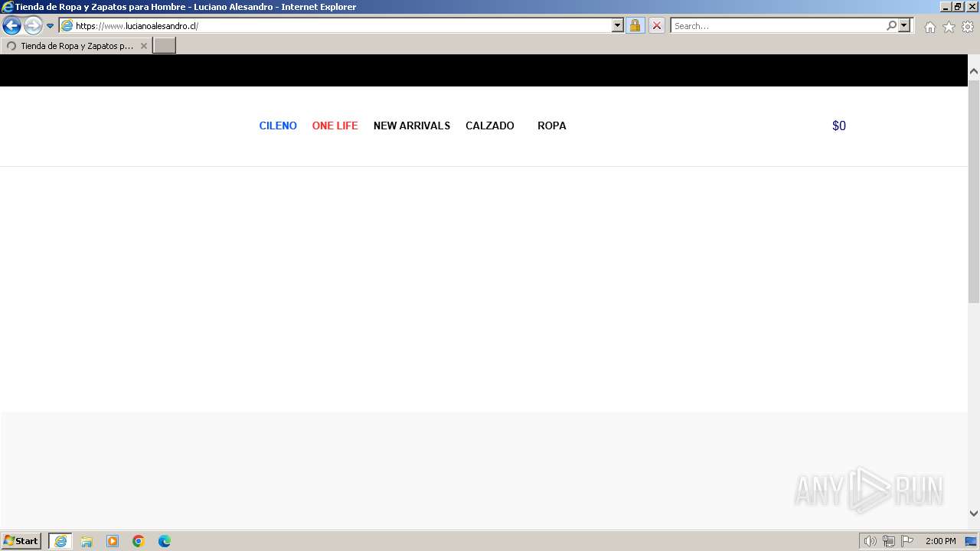The width and height of the screenshot is (980, 551).
Task: Launch Windows Media Player from taskbar
Action: point(113,541)
